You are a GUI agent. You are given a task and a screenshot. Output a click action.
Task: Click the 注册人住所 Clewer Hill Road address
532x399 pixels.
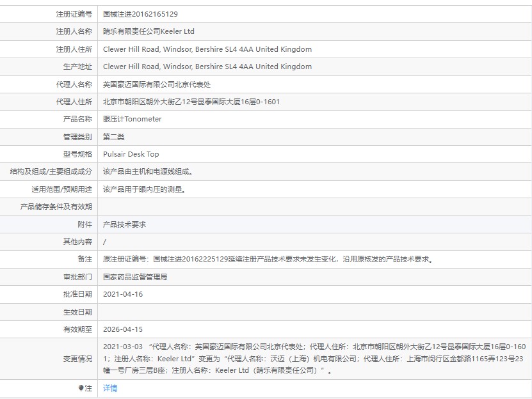(x=207, y=49)
